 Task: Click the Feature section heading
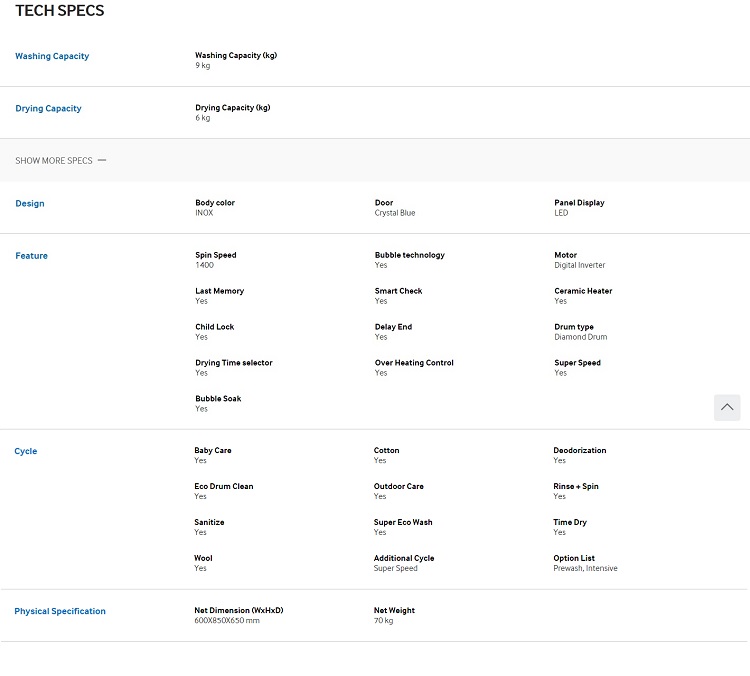(x=32, y=255)
